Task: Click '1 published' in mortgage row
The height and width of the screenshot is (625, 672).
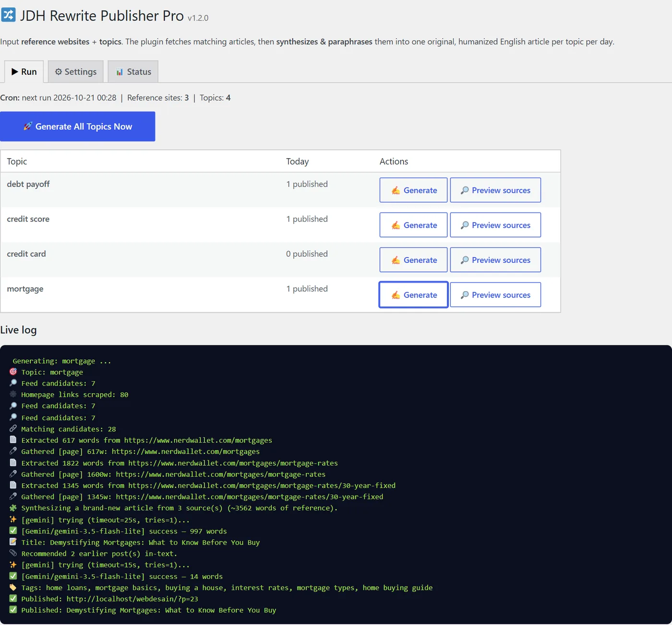Action: click(x=307, y=289)
